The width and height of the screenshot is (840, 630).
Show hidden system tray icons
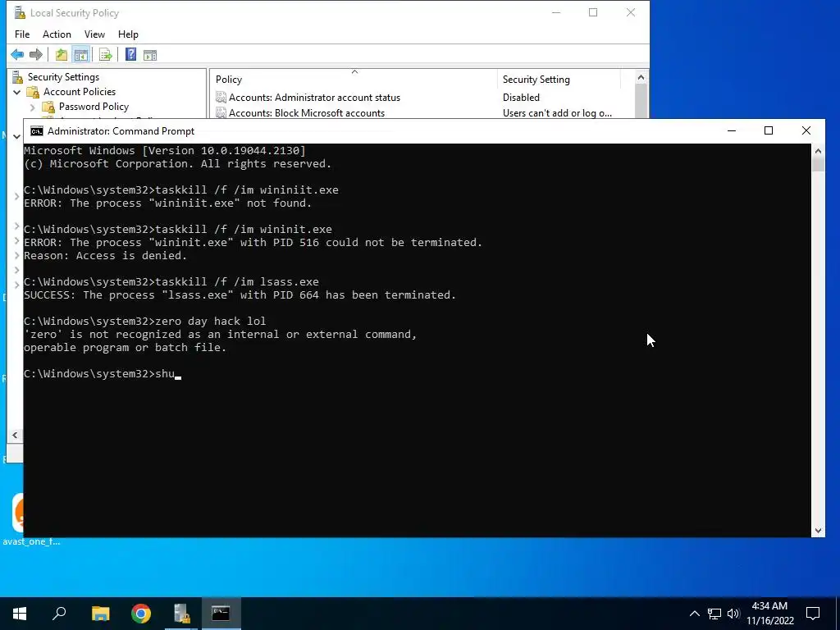(694, 614)
